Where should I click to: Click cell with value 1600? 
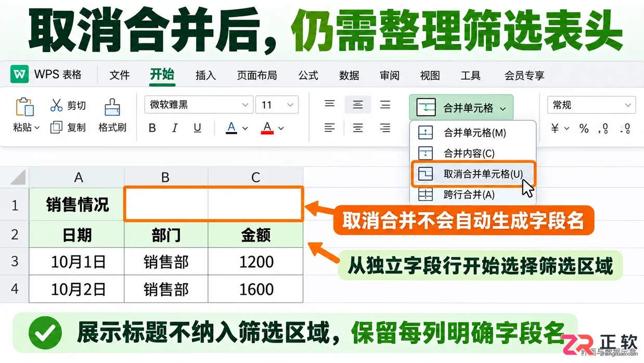(255, 289)
